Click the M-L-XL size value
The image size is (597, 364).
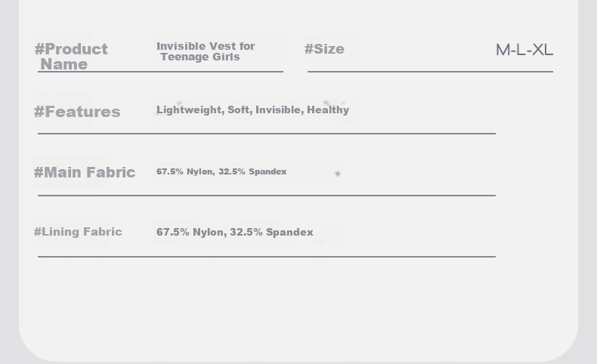[524, 50]
